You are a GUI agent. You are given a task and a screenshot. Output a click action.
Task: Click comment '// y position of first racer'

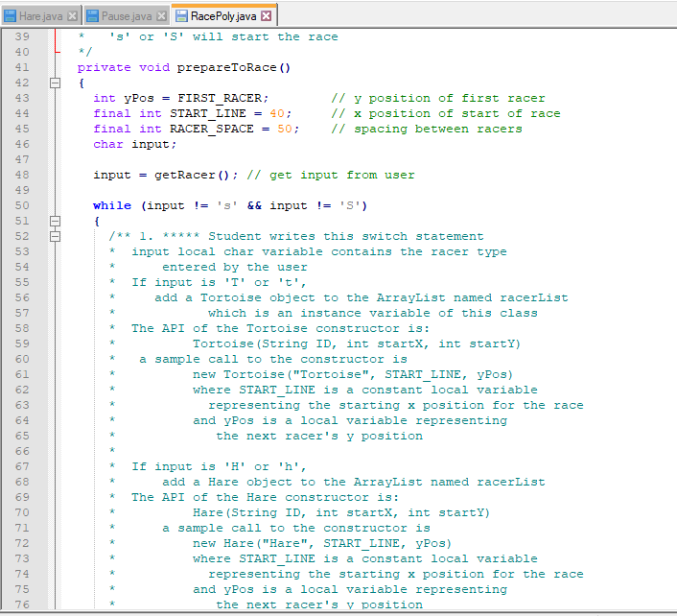point(438,99)
